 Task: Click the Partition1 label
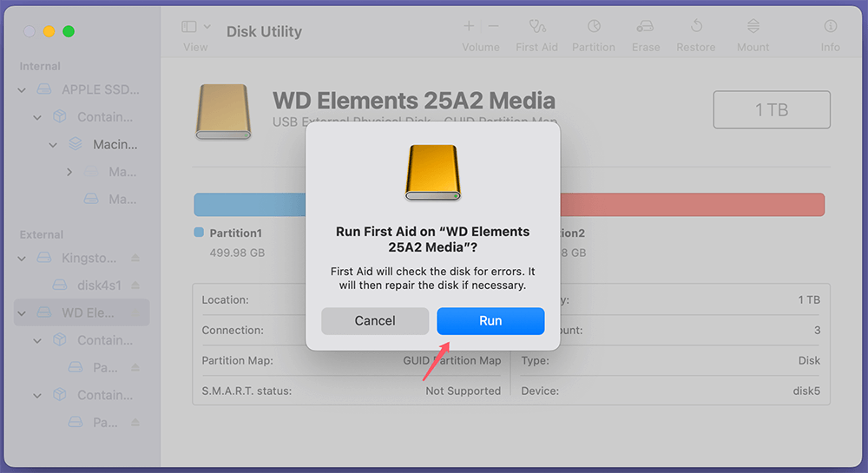(x=236, y=233)
